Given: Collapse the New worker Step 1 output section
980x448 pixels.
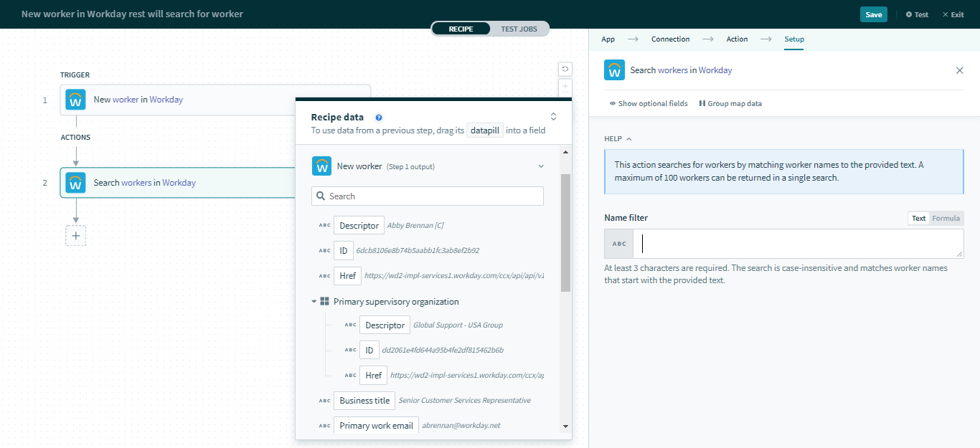Looking at the screenshot, I should tap(542, 165).
